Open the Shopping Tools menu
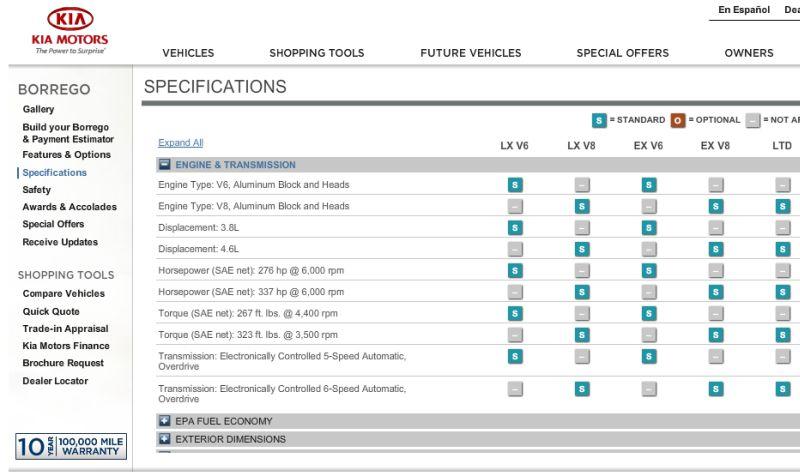 (316, 53)
